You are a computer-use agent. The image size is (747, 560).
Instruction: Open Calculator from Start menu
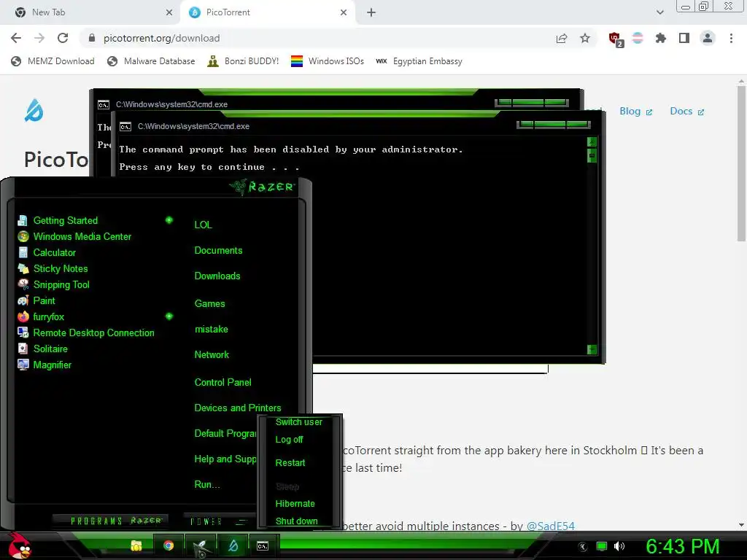(46, 253)
